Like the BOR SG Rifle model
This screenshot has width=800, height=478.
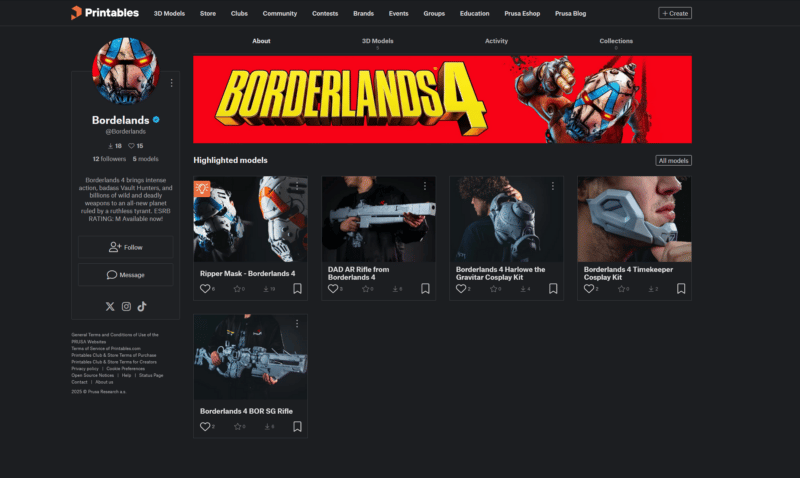pos(205,426)
